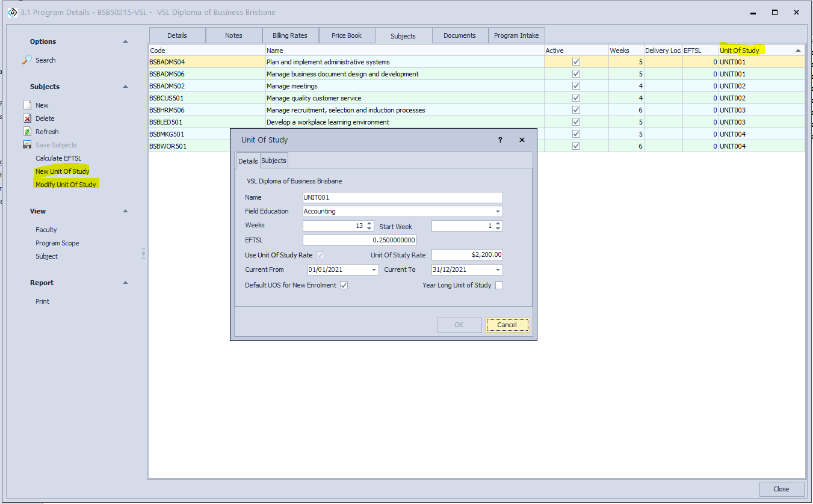Click the Cancel button
This screenshot has height=504, width=813.
click(507, 325)
